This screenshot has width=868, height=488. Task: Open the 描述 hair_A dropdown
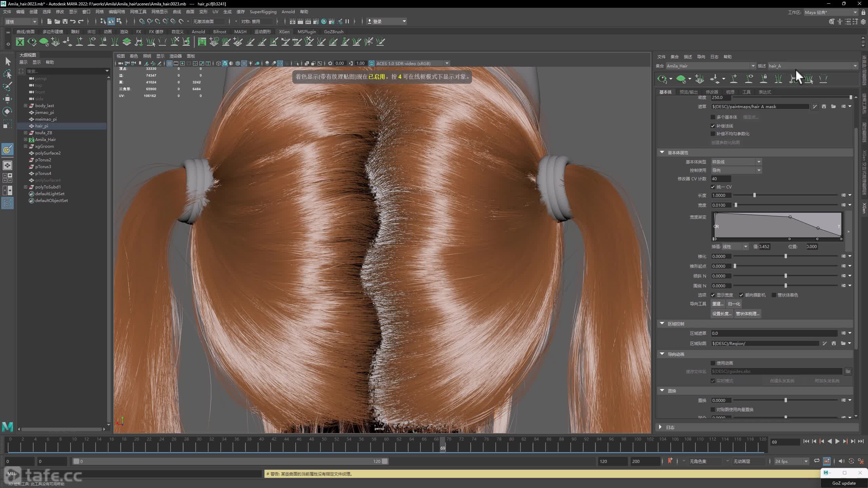(x=812, y=66)
